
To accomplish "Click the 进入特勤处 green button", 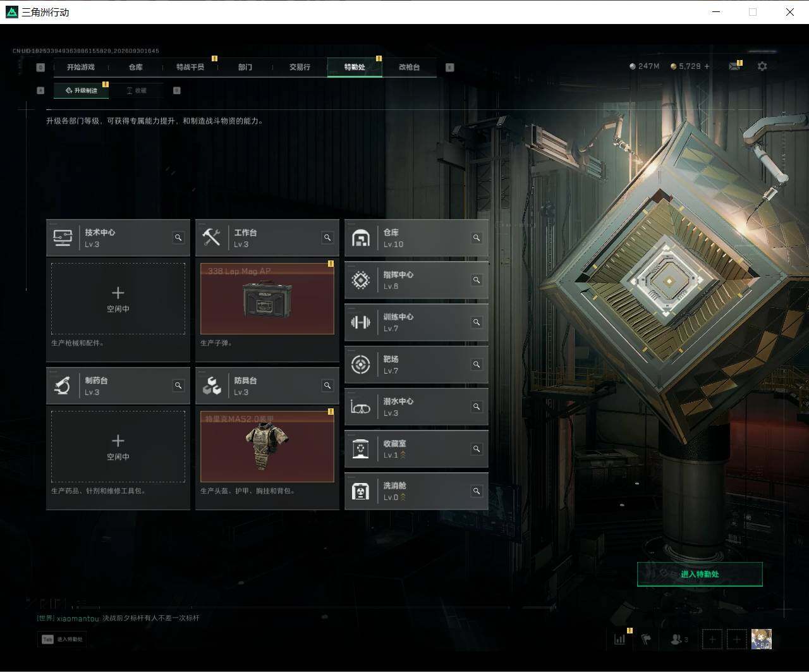I will click(700, 574).
